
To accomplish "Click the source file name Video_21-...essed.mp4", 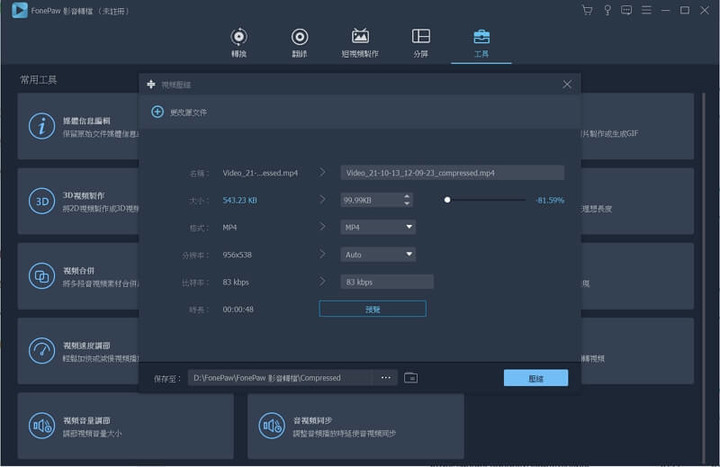I will [260, 173].
